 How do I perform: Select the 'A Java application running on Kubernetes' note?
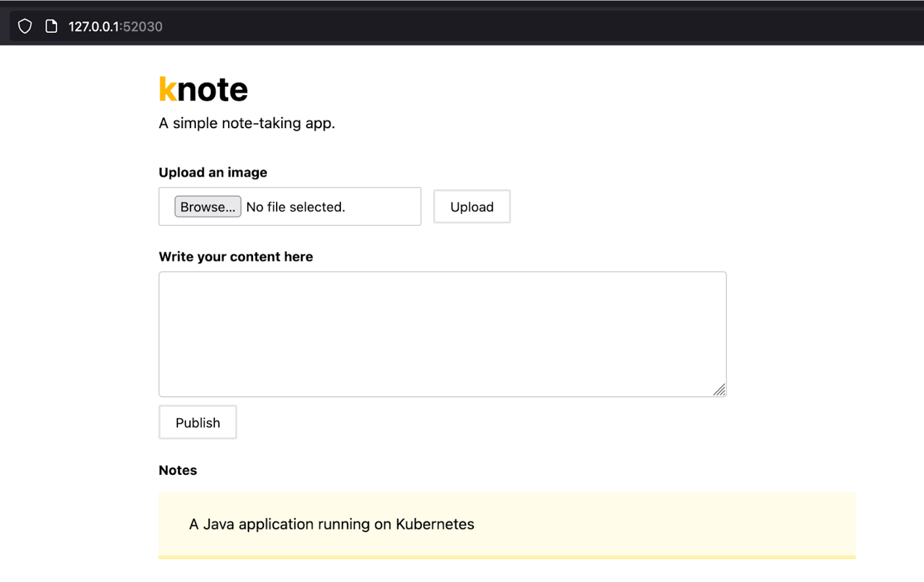331,524
